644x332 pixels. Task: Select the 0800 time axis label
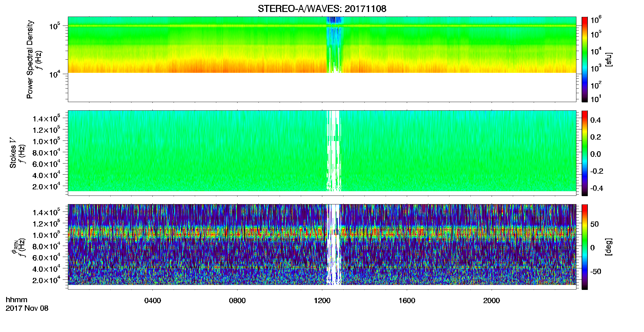237,301
